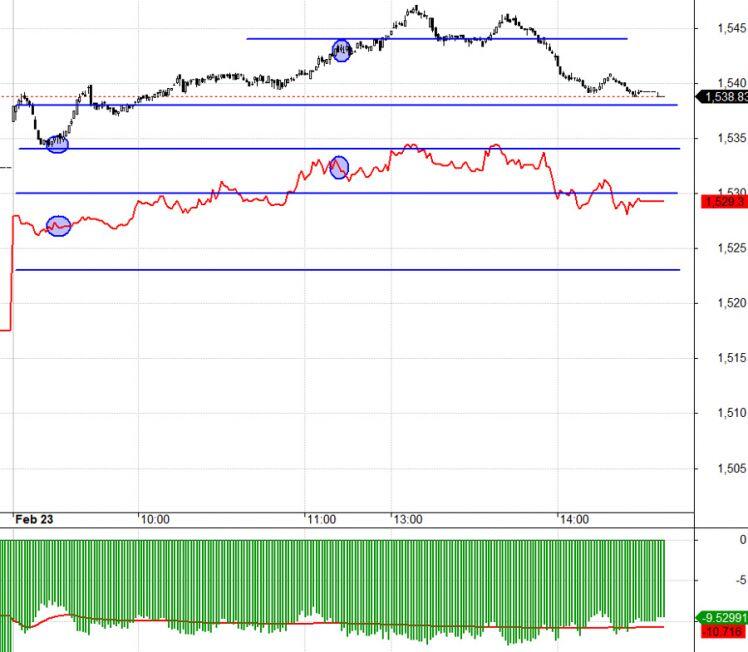Screen dimensions: 748x652
Task: Click the 1,505 price axis label
Action: pos(731,468)
